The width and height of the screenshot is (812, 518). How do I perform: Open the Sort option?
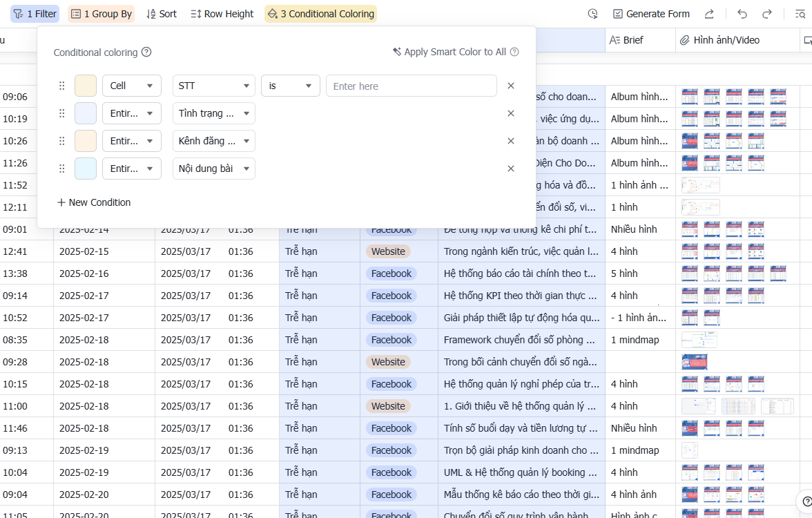[x=162, y=14]
